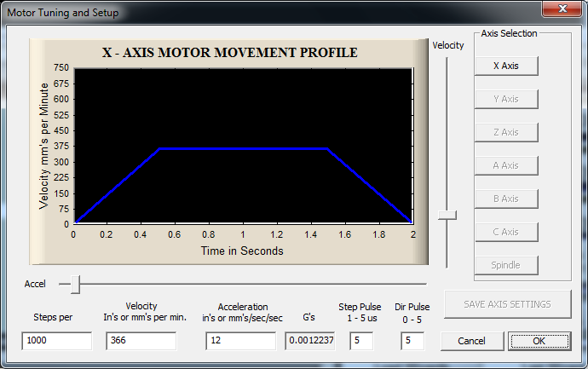This screenshot has height=369, width=588.
Task: Select the Y Axis button
Action: click(506, 99)
